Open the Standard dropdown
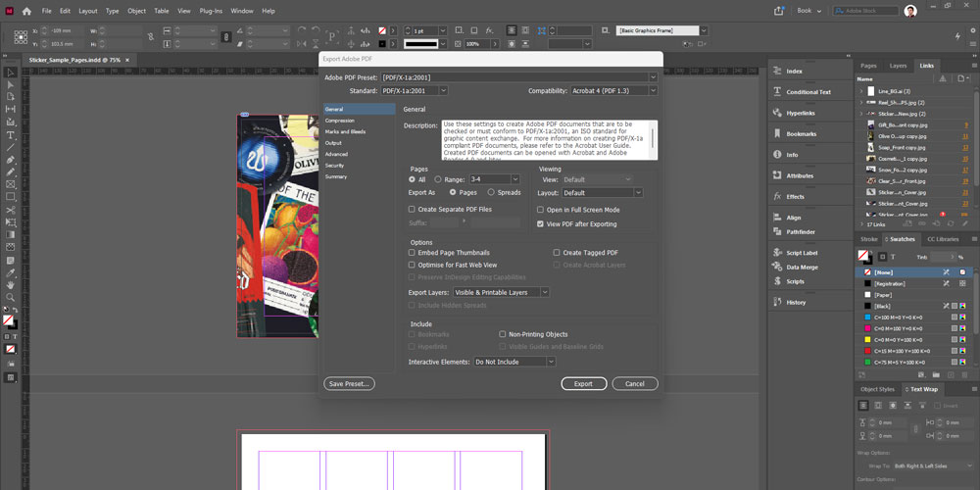 pos(415,90)
